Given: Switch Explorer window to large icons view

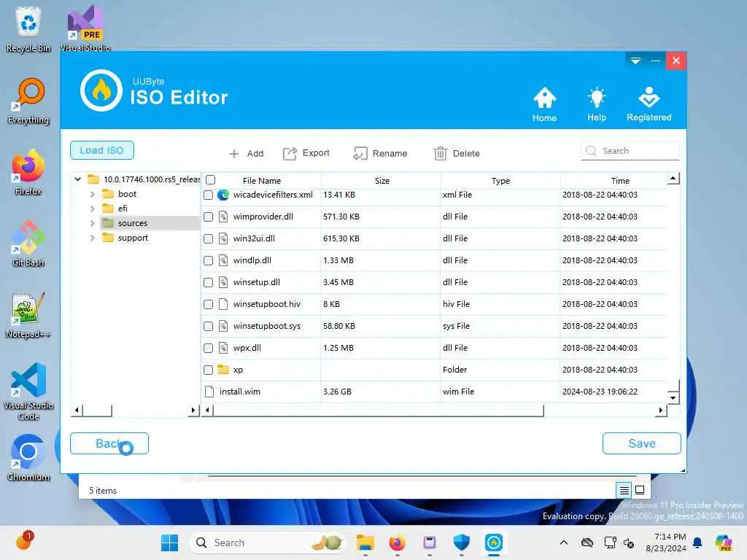Looking at the screenshot, I should [x=640, y=490].
